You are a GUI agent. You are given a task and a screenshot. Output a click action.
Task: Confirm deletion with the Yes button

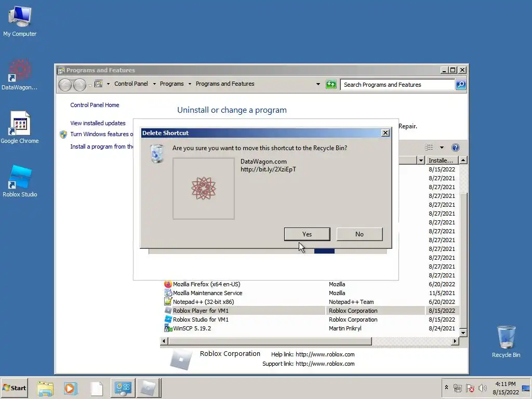click(307, 234)
